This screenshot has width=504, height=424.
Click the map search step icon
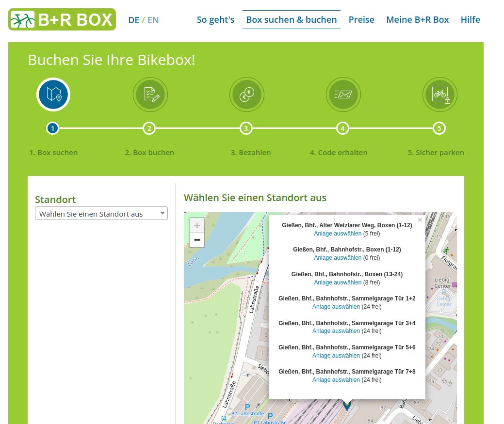tap(53, 94)
